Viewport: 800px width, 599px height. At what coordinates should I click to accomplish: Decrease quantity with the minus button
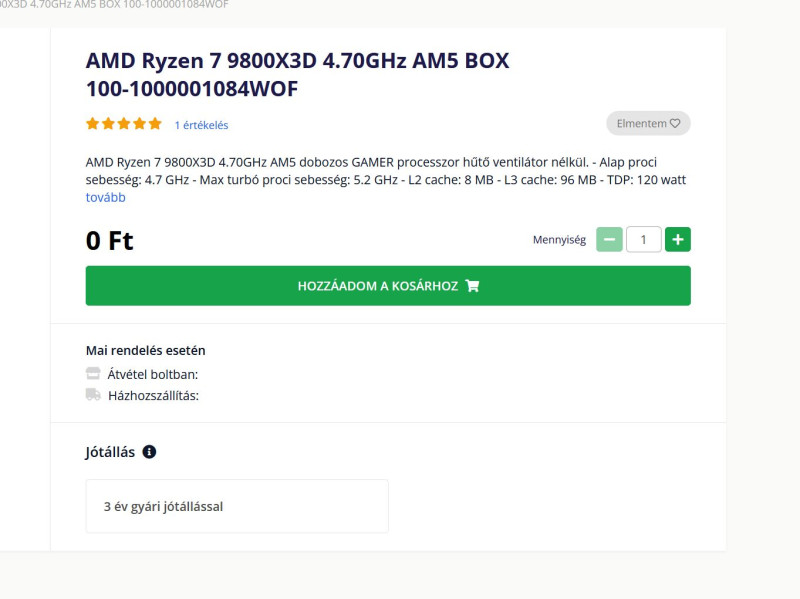[609, 239]
